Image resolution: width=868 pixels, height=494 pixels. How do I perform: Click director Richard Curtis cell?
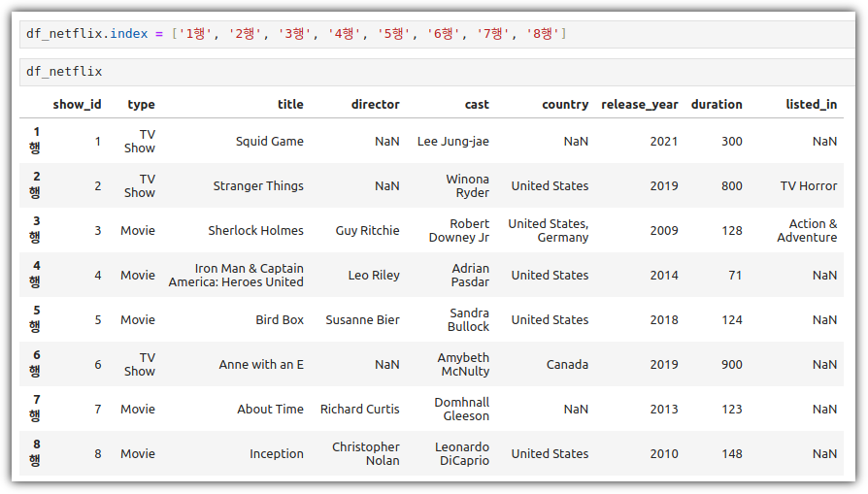tap(360, 410)
